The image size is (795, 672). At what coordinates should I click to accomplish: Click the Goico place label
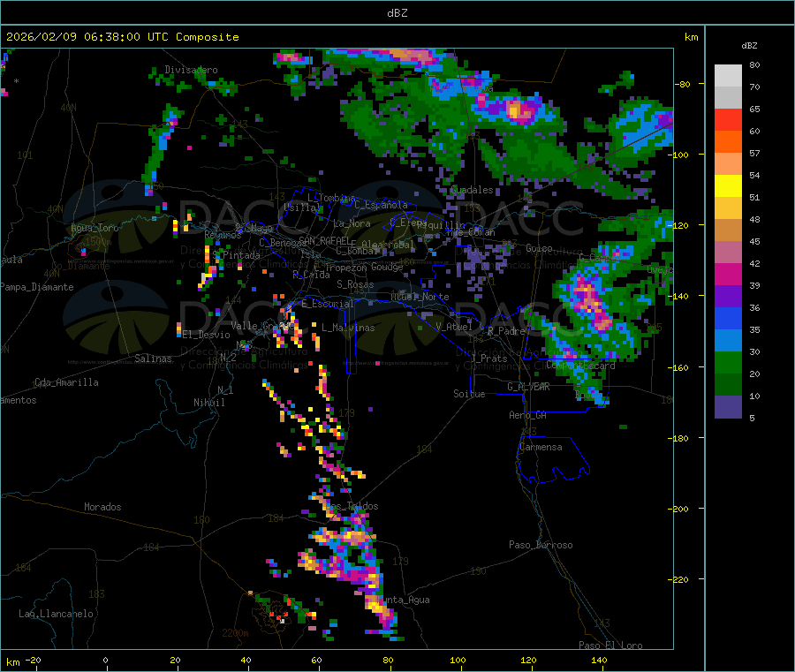tap(539, 248)
